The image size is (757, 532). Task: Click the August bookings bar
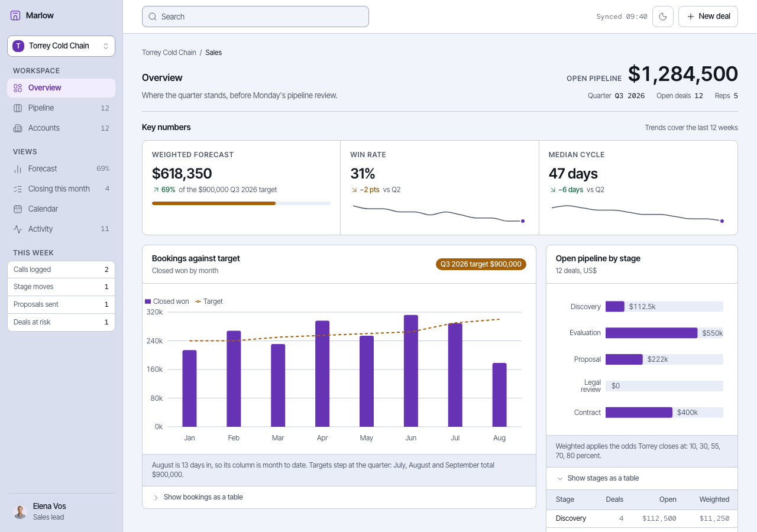click(500, 395)
